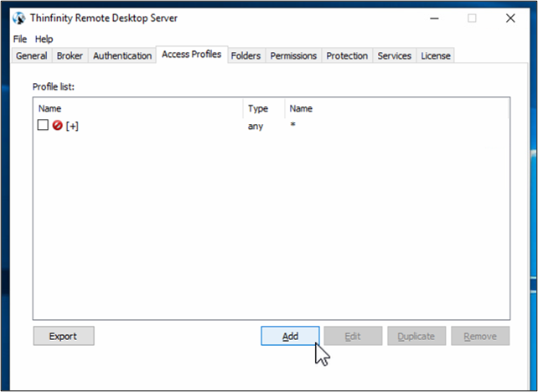Switch to the Services tab

click(x=394, y=56)
